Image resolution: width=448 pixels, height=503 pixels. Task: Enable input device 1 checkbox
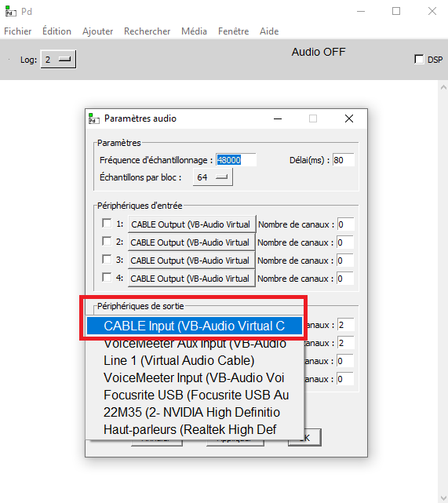[x=107, y=224]
